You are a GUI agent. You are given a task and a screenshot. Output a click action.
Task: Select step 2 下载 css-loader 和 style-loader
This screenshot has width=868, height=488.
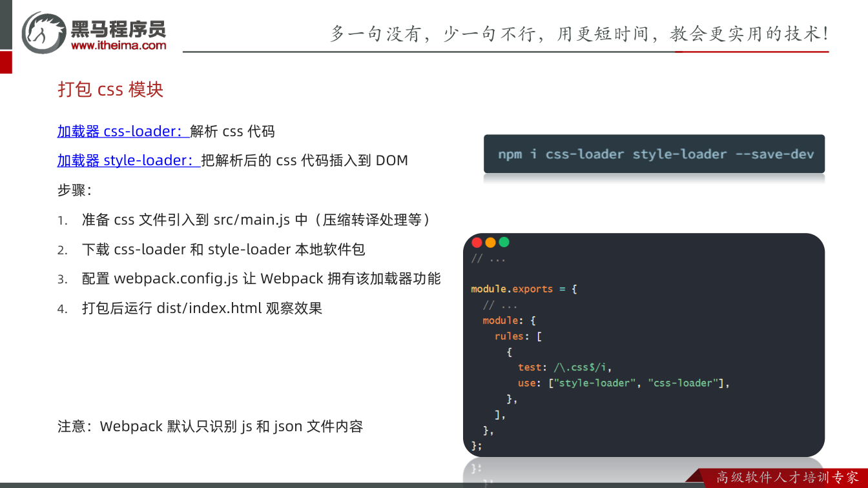pyautogui.click(x=212, y=249)
